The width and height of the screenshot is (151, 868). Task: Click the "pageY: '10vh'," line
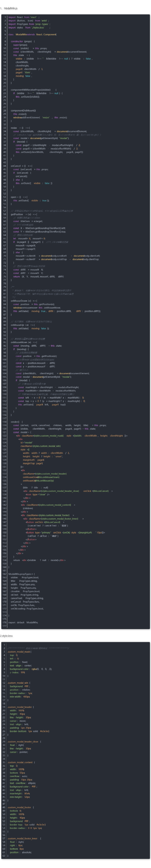[24, 72]
